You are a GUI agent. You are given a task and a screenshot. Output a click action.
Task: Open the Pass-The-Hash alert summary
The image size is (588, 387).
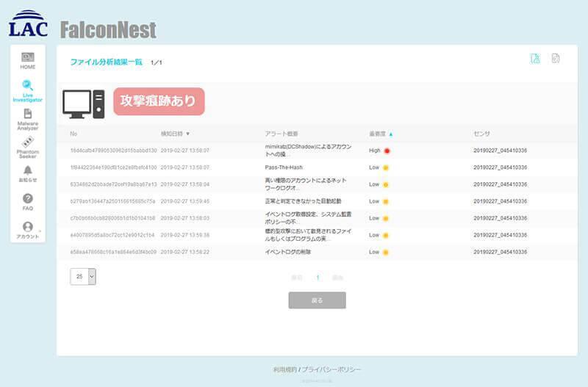coord(284,167)
